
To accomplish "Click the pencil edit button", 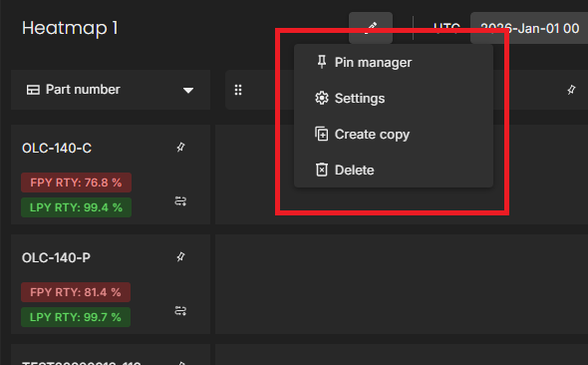I will tap(371, 27).
